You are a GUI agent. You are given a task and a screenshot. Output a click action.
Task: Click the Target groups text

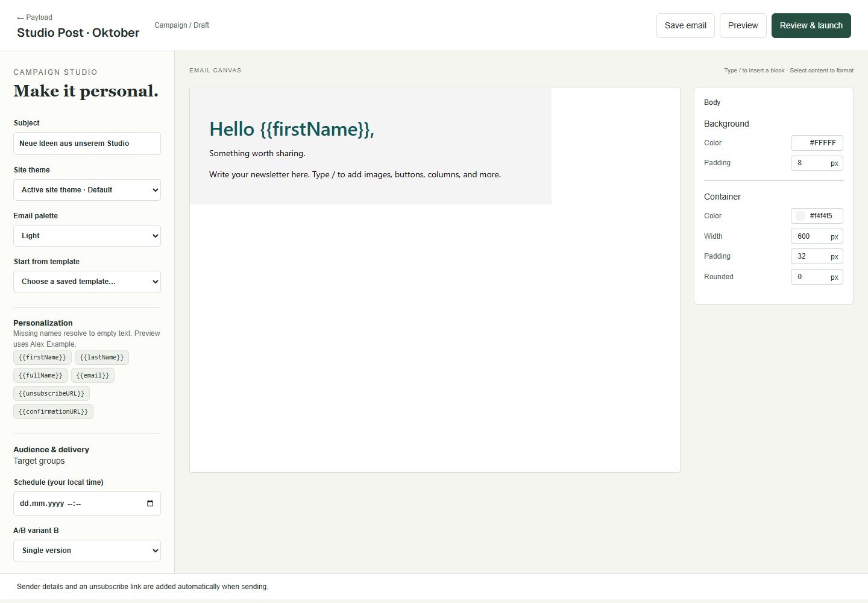click(x=39, y=461)
